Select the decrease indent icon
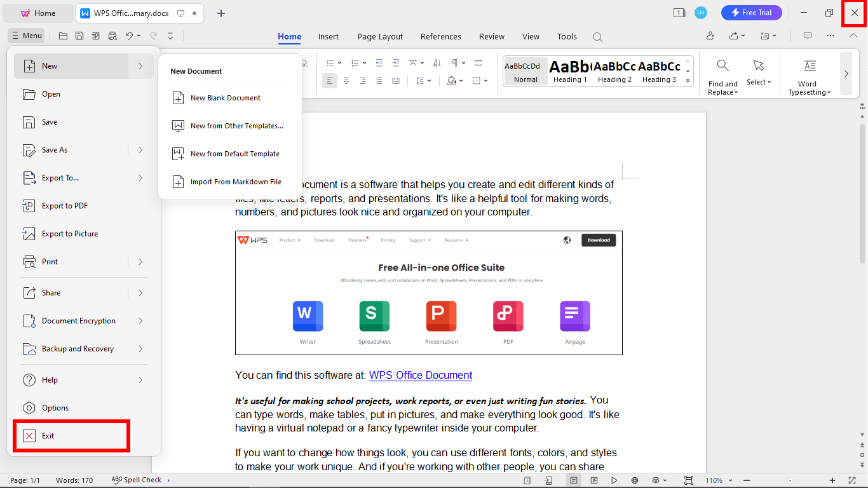 [379, 62]
